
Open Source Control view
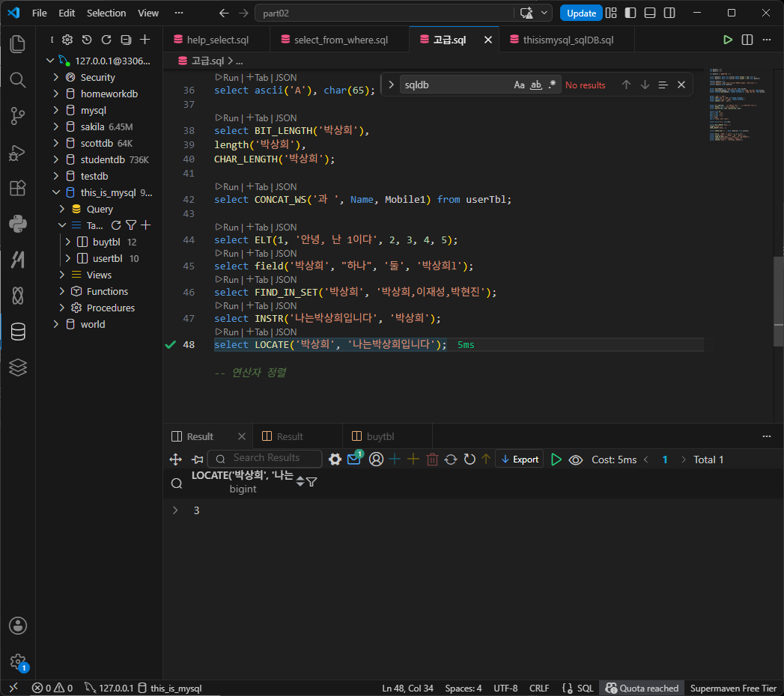pos(17,116)
